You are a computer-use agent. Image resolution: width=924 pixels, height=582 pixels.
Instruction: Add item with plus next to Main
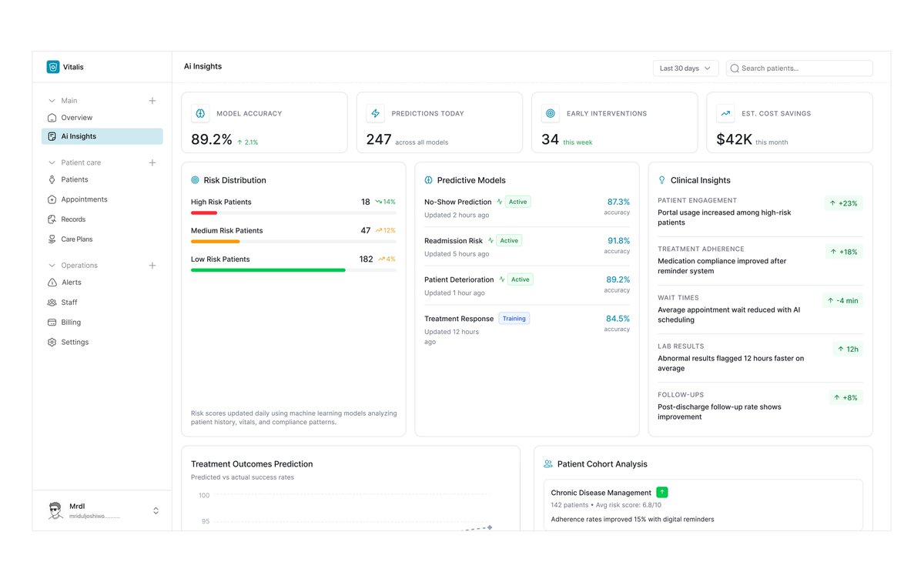152,101
